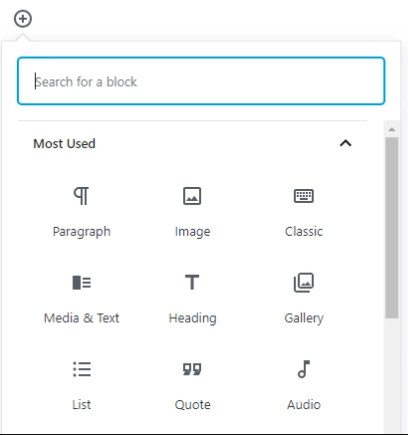Image resolution: width=408 pixels, height=435 pixels.
Task: Choose the Audio block icon
Action: [304, 369]
